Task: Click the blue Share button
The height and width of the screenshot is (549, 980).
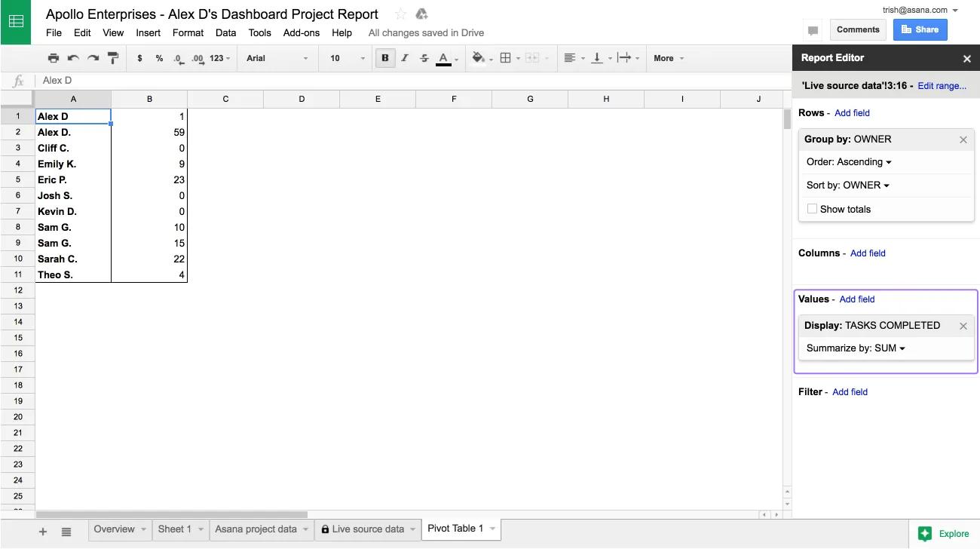Action: click(920, 29)
